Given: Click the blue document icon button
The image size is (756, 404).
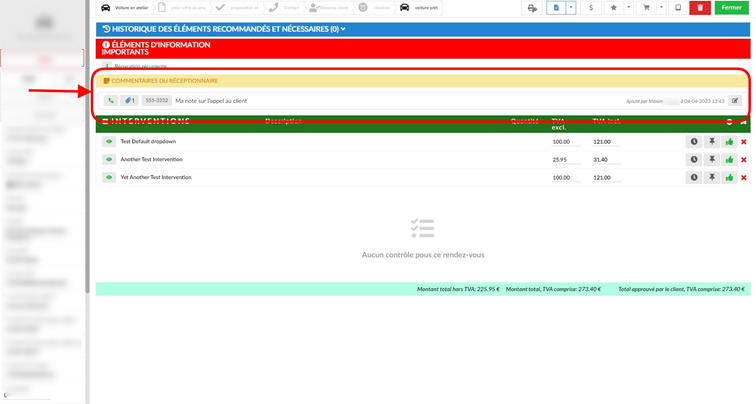Looking at the screenshot, I should click(x=556, y=8).
